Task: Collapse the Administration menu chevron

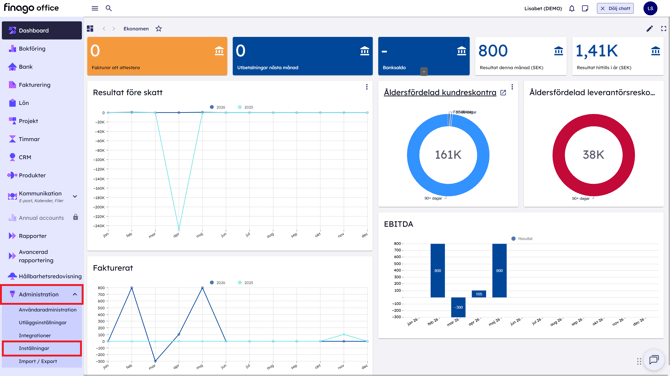Action: [x=75, y=294]
